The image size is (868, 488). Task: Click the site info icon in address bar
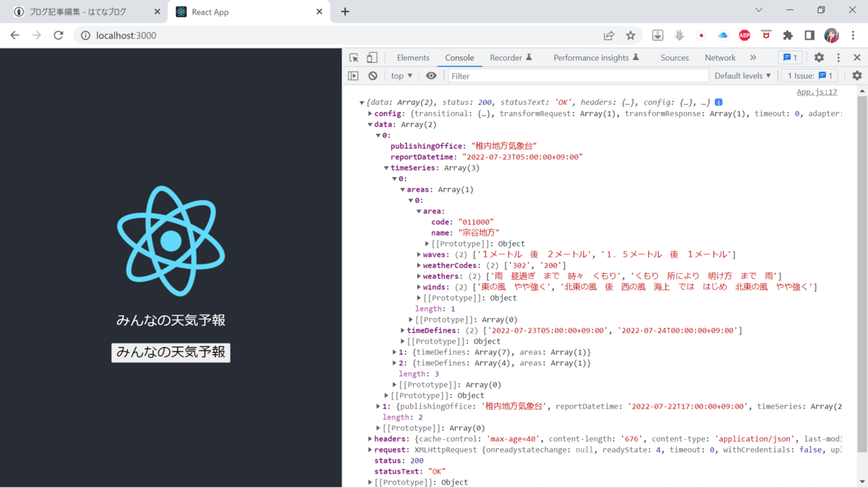point(85,35)
